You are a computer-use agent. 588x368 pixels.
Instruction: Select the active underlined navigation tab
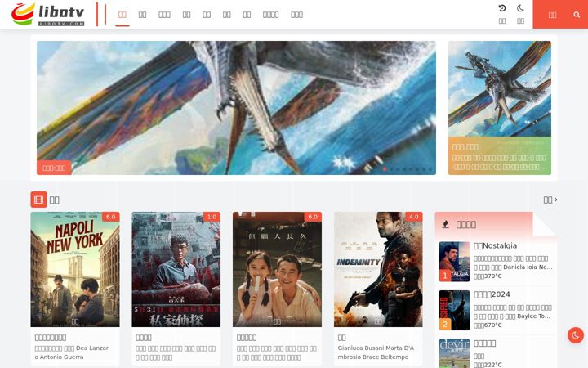tap(122, 15)
